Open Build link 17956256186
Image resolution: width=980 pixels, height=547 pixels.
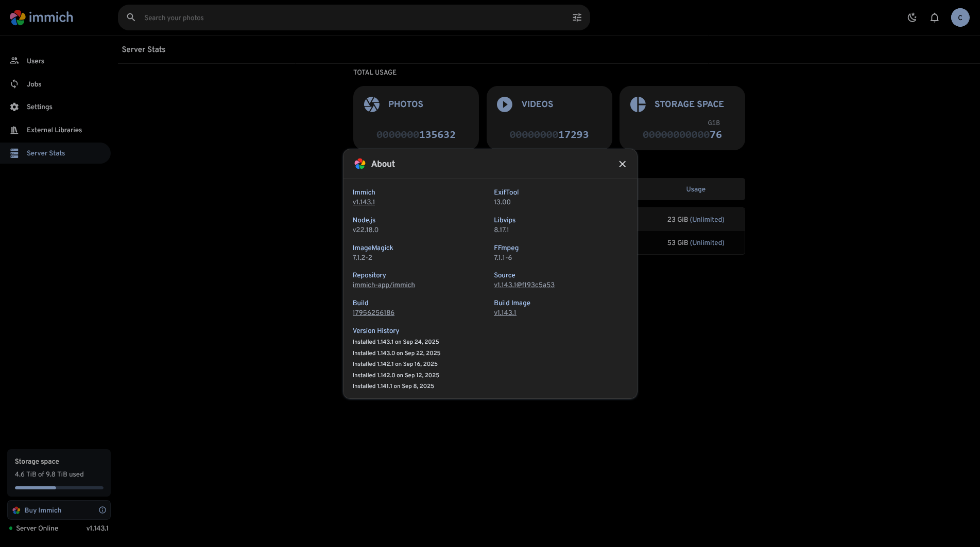(x=373, y=313)
